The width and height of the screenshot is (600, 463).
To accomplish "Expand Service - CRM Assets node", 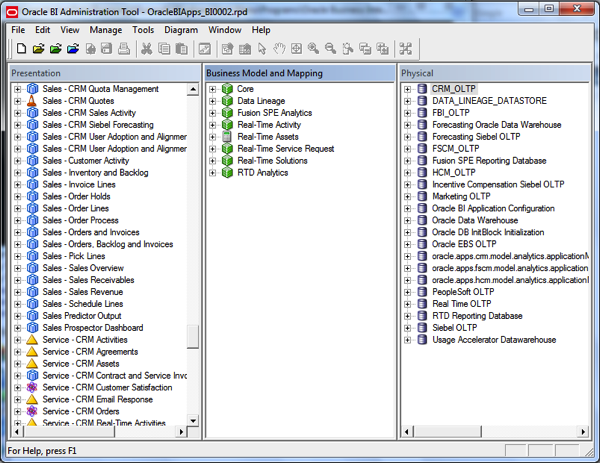I will coord(18,364).
